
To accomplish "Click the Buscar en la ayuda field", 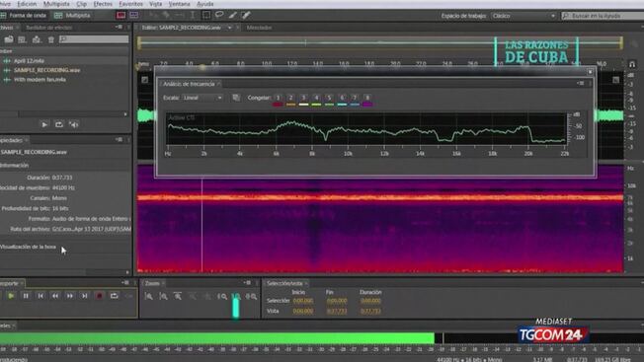I will (x=603, y=16).
